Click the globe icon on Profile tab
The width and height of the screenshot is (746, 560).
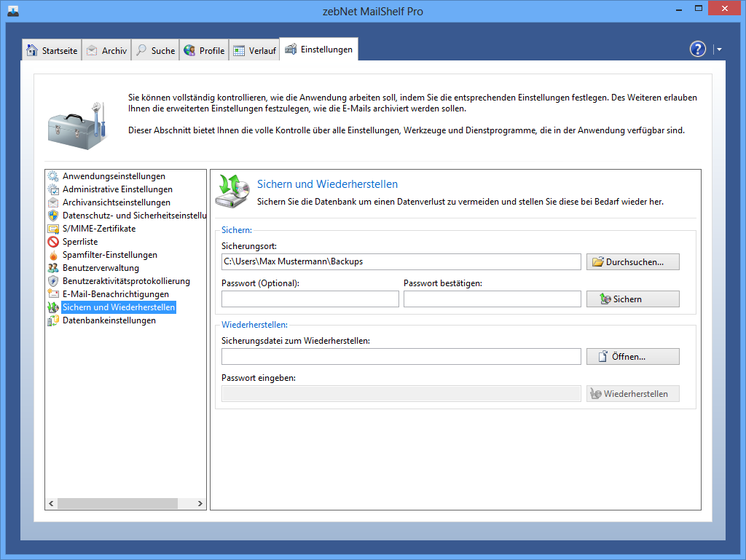(189, 50)
